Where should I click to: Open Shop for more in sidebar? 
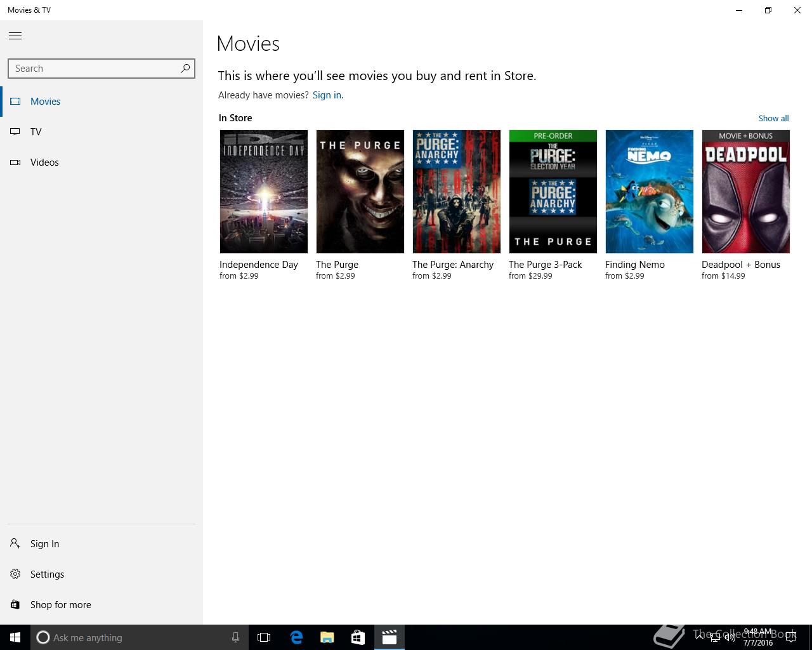(101, 605)
